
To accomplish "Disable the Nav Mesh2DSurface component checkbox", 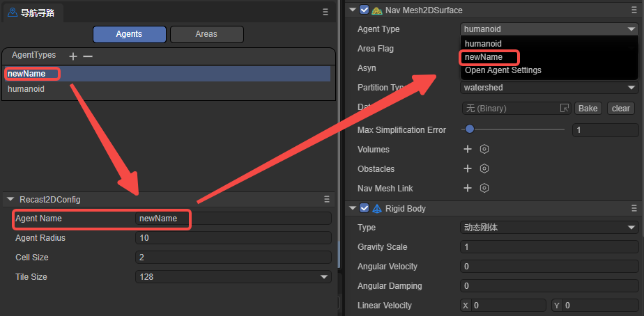I will tap(364, 10).
